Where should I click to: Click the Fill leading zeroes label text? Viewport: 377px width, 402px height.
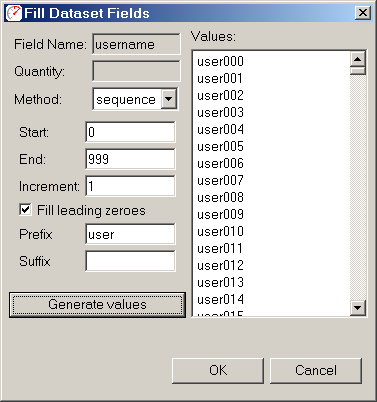point(91,211)
